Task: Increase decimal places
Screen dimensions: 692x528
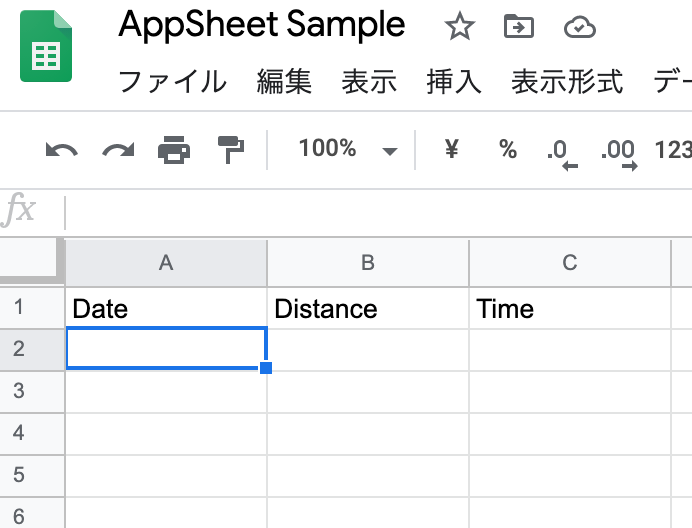Action: (619, 154)
